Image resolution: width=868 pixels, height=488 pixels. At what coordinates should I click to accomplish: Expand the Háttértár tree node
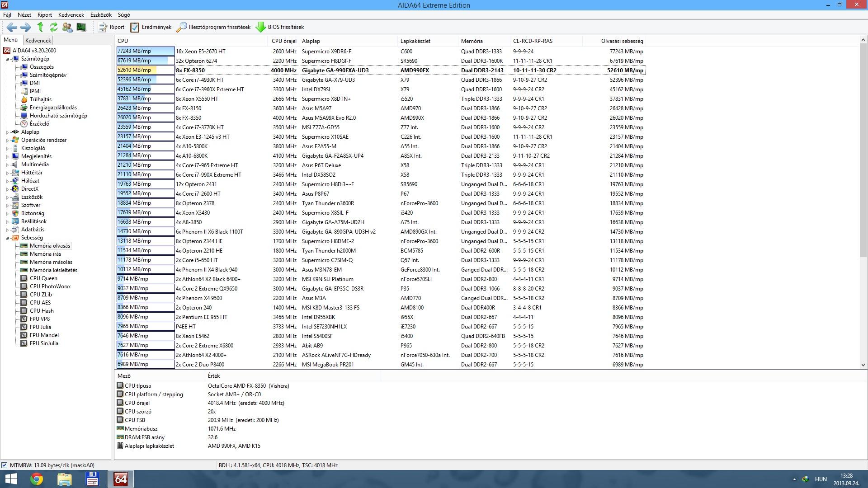pos(7,173)
